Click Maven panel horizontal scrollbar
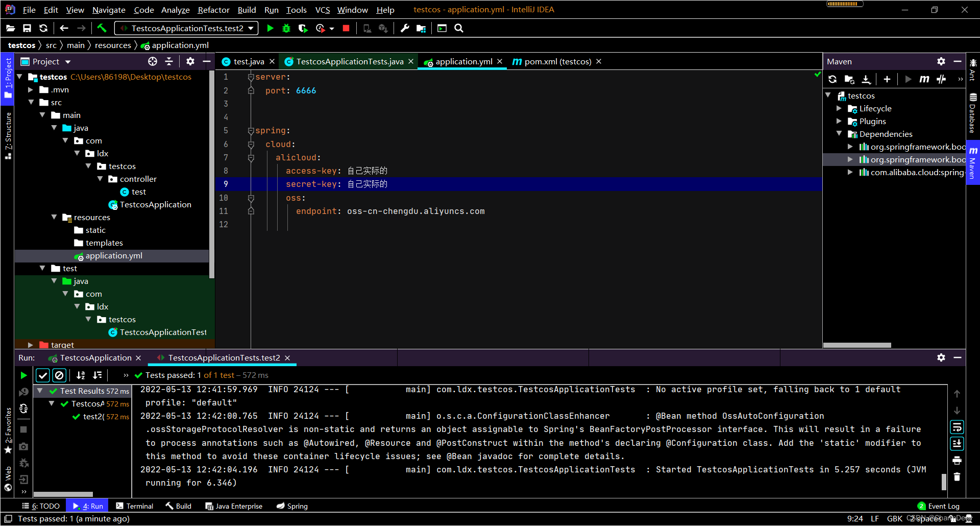Viewport: 980px width, 526px height. tap(857, 345)
